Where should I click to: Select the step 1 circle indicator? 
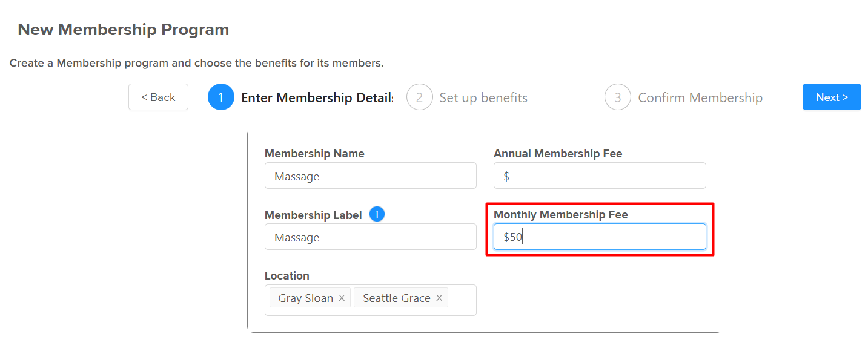click(x=221, y=97)
